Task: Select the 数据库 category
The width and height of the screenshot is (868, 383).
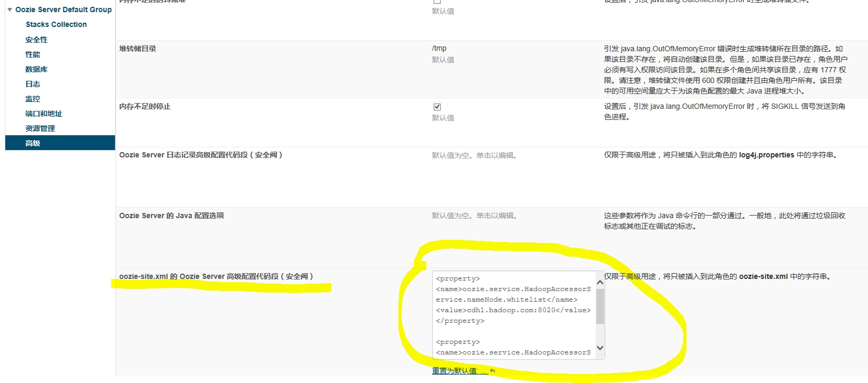Action: [36, 69]
